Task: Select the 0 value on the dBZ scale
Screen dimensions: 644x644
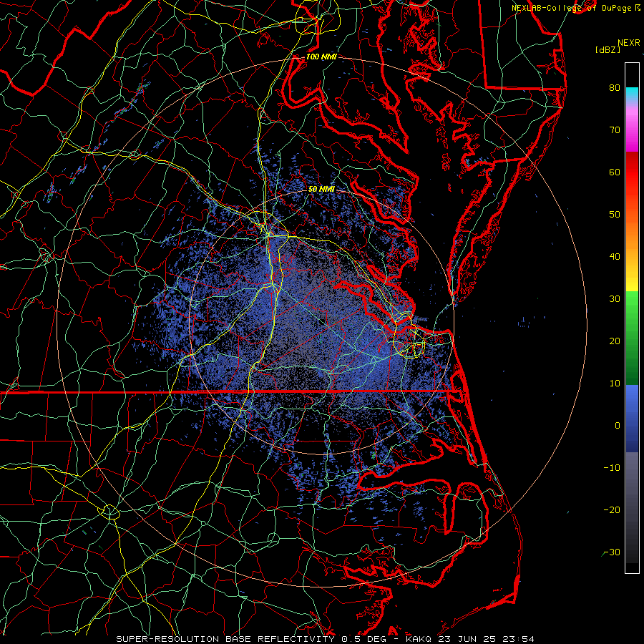Action: click(x=618, y=426)
